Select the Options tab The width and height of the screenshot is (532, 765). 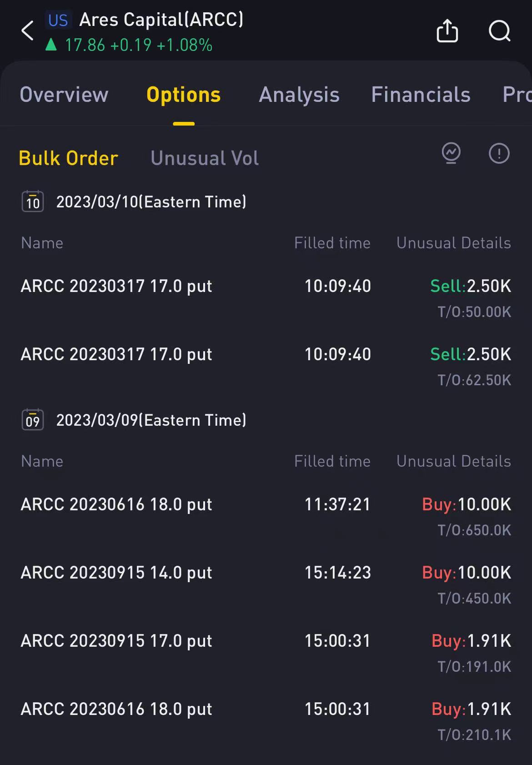(x=184, y=95)
